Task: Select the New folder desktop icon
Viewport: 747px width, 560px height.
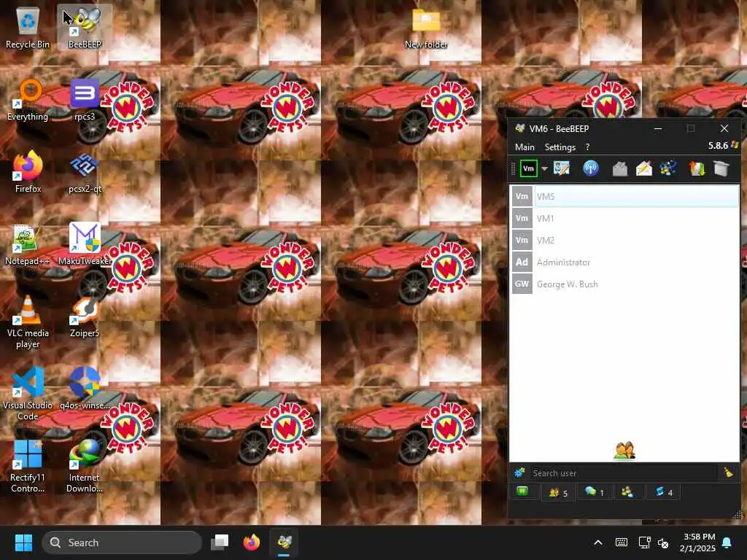Action: (426, 28)
